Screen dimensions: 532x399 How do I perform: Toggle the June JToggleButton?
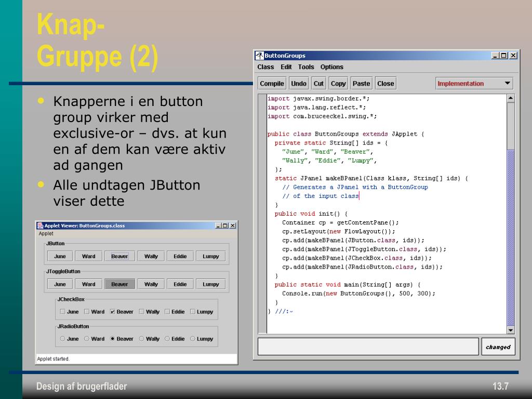[60, 284]
